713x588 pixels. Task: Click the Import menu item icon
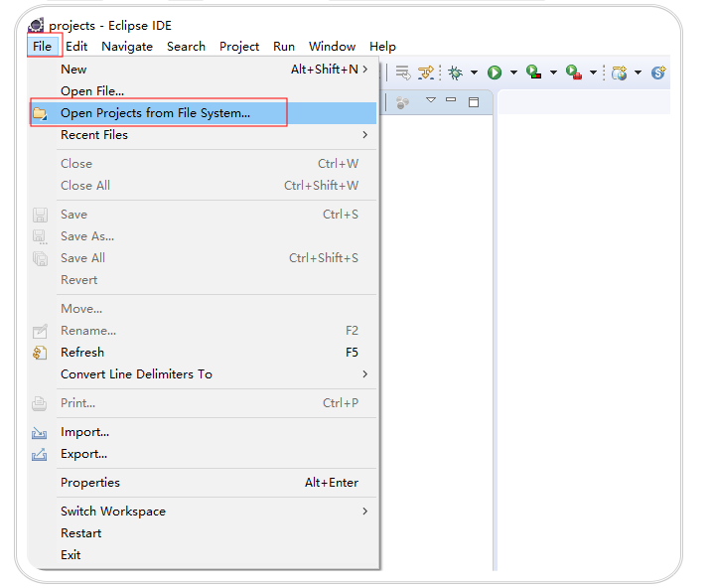[39, 432]
